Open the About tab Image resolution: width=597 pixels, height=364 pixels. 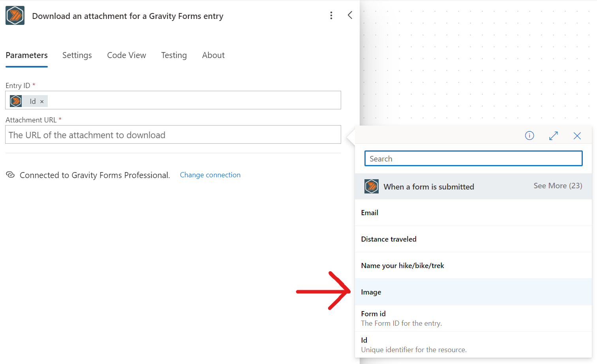click(x=213, y=55)
